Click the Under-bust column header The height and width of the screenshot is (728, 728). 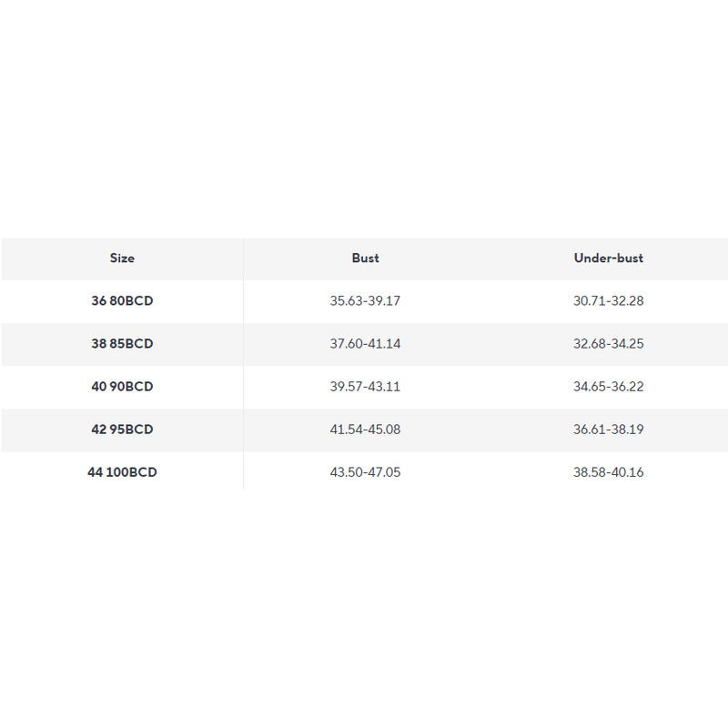point(608,258)
